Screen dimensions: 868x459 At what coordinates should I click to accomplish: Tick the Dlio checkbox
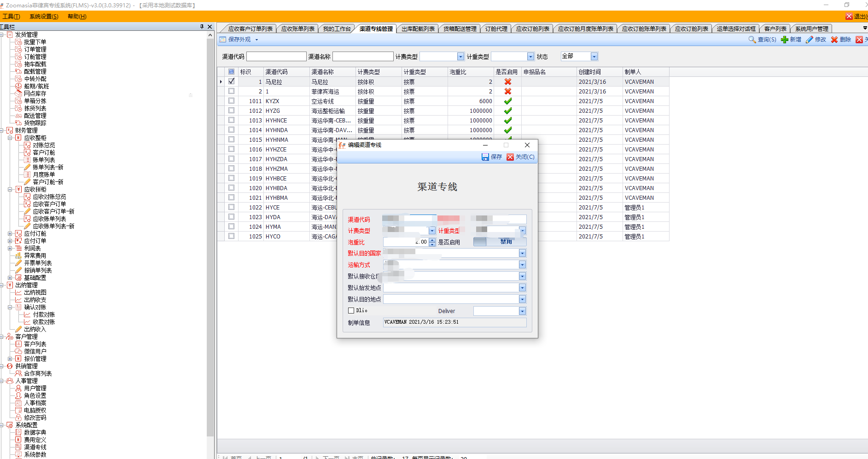(351, 311)
